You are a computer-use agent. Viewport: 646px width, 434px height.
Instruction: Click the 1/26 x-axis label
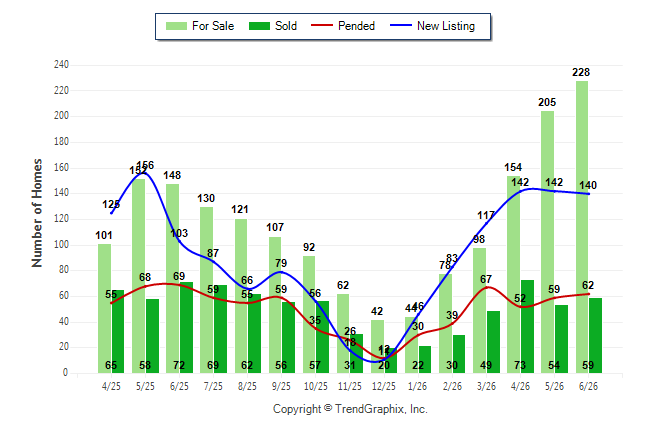[x=418, y=386]
